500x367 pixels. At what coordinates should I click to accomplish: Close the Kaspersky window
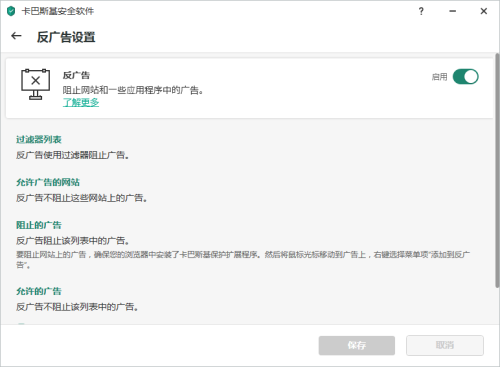(x=484, y=11)
